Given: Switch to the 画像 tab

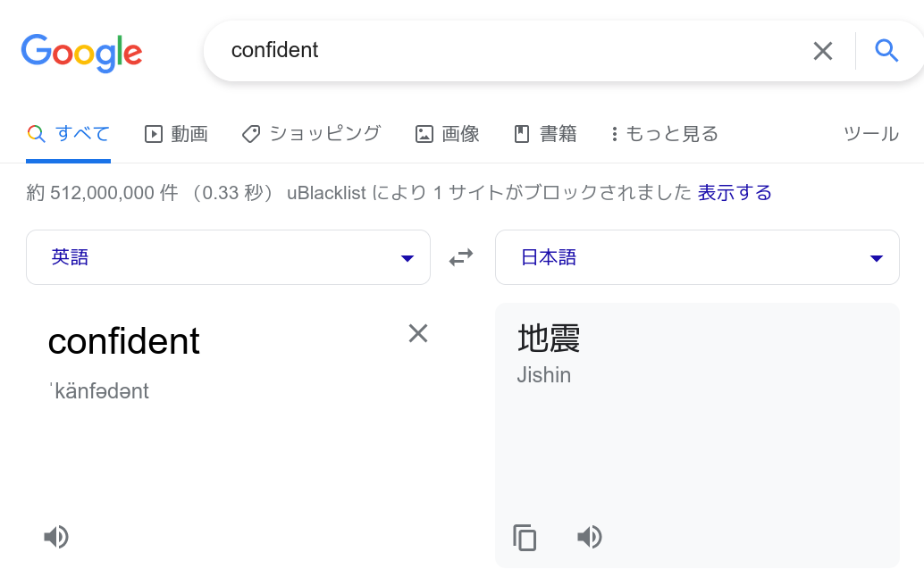Looking at the screenshot, I should [448, 134].
